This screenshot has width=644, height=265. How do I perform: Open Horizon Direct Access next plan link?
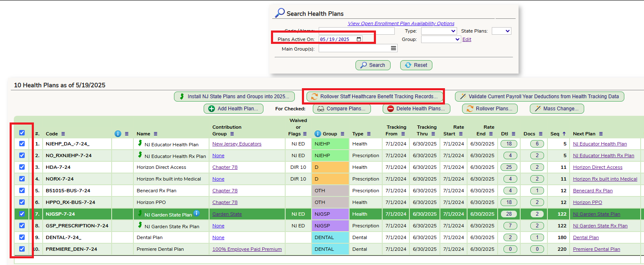tap(598, 167)
